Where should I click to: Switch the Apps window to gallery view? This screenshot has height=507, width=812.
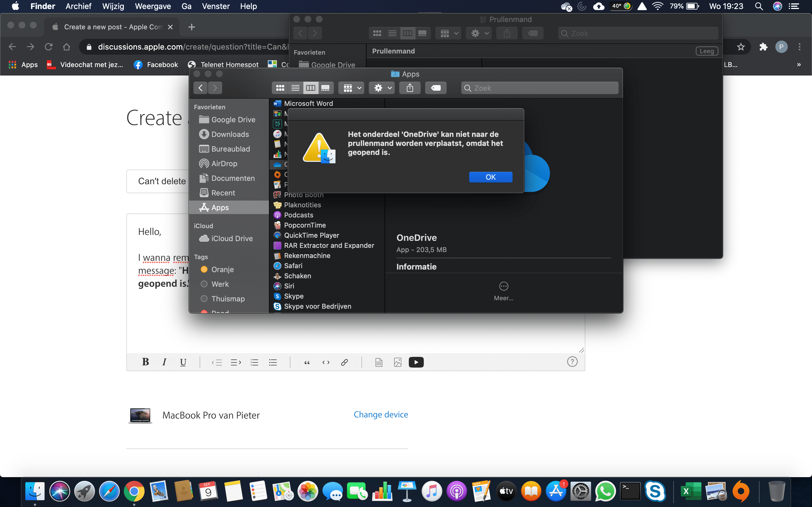tap(325, 88)
